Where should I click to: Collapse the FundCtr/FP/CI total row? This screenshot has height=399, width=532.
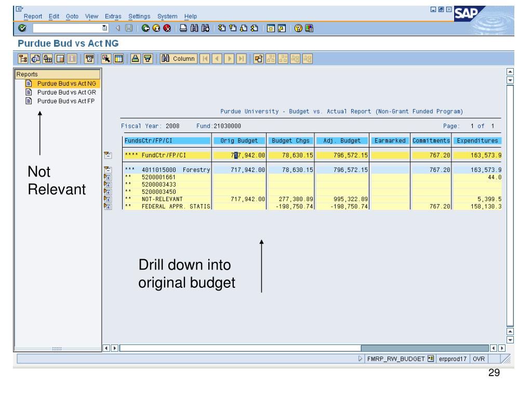pos(108,155)
